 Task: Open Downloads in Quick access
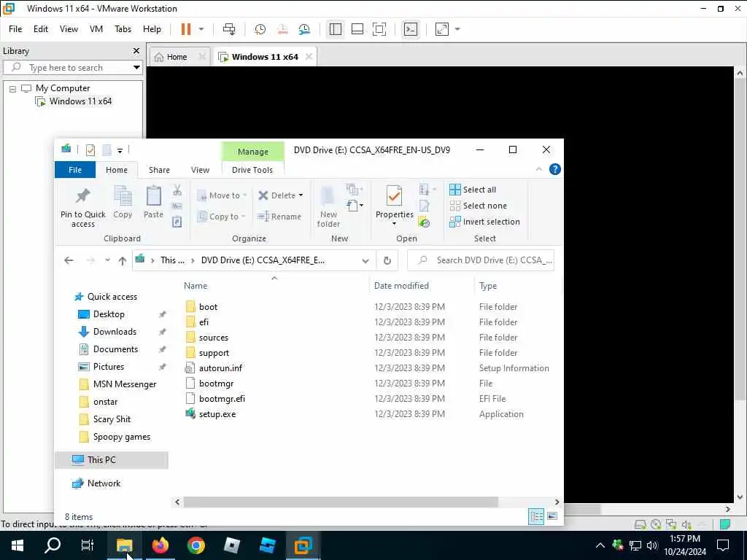(x=115, y=332)
